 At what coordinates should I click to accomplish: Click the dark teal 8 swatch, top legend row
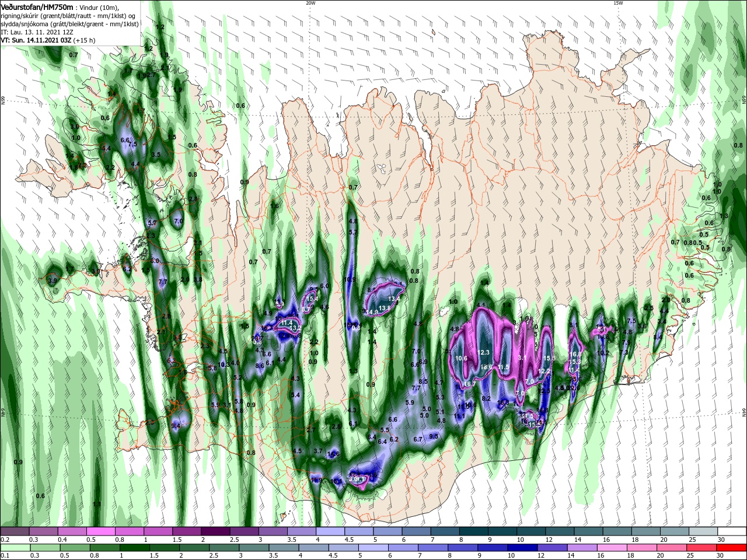[x=473, y=531]
